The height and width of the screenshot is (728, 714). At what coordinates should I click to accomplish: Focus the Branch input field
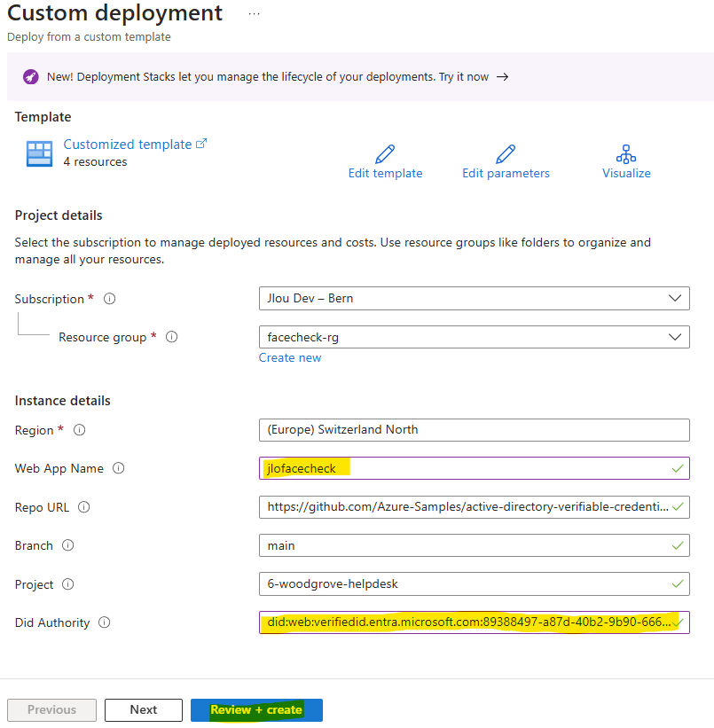click(x=475, y=545)
